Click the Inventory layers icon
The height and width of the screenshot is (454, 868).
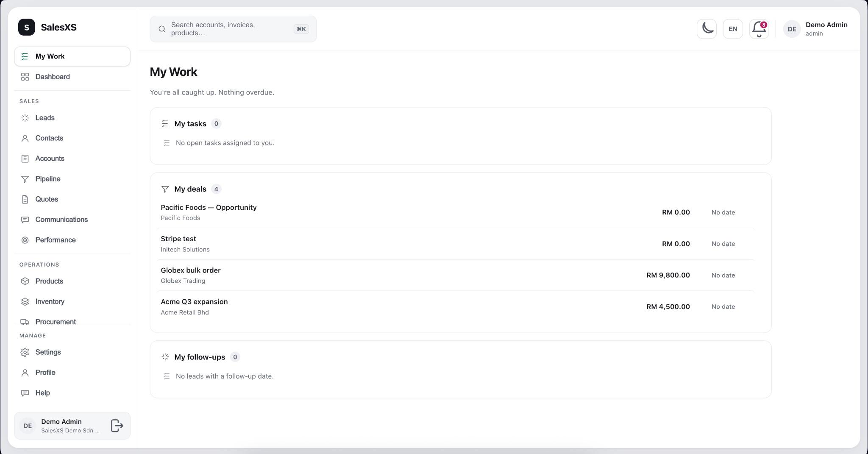(x=25, y=301)
